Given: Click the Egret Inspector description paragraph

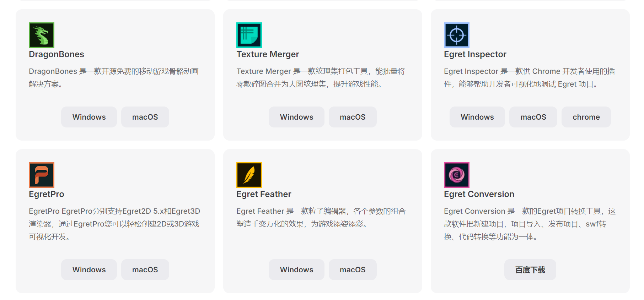Looking at the screenshot, I should tap(530, 78).
